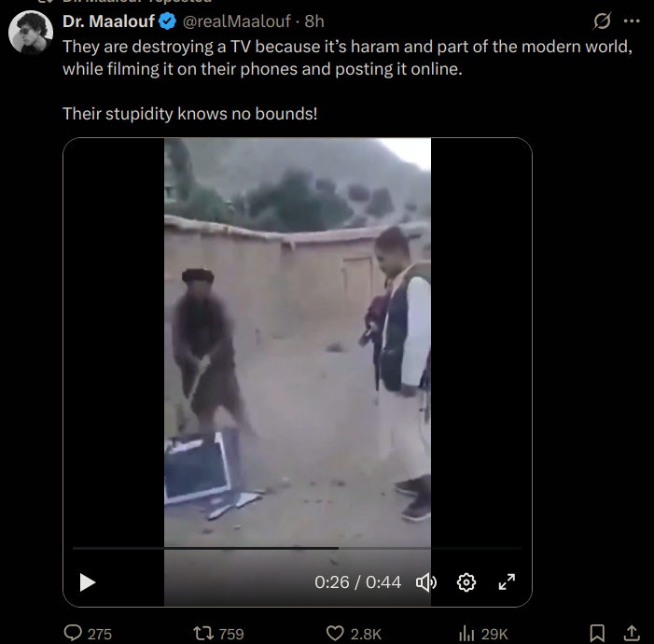
Task: Click the Dr. Maalouf display name
Action: click(108, 21)
